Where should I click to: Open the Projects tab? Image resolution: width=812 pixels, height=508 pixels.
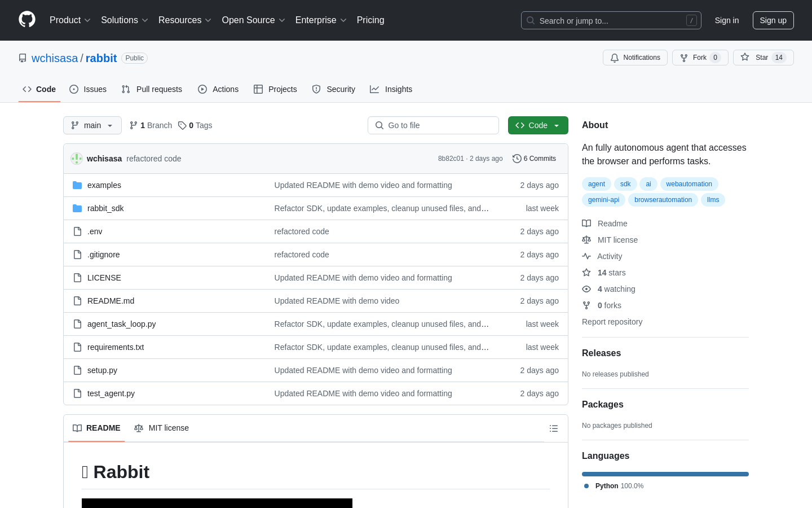[x=275, y=89]
